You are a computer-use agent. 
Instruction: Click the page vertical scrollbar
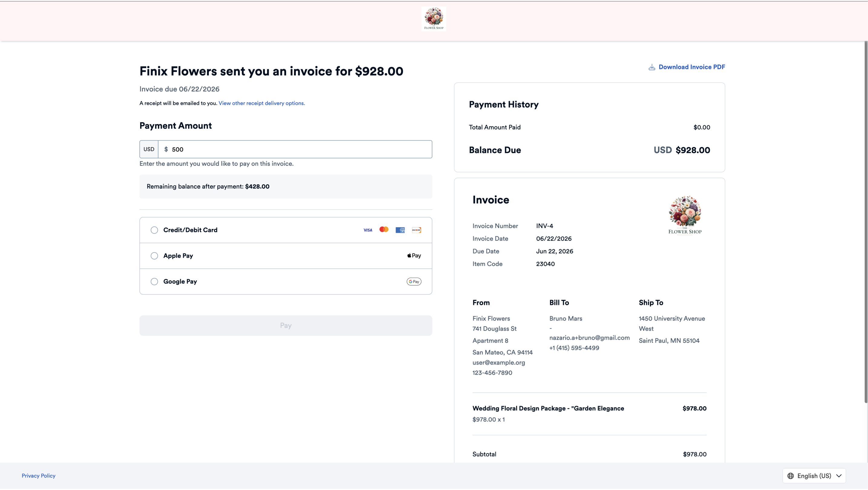click(x=866, y=222)
